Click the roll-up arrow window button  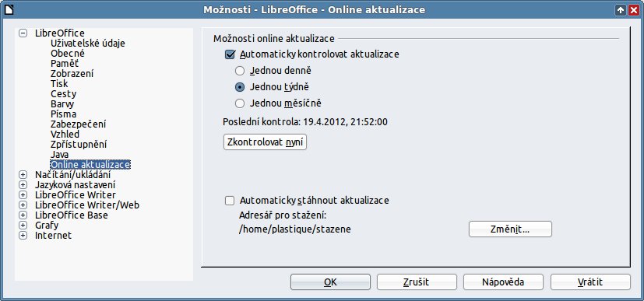coord(620,10)
